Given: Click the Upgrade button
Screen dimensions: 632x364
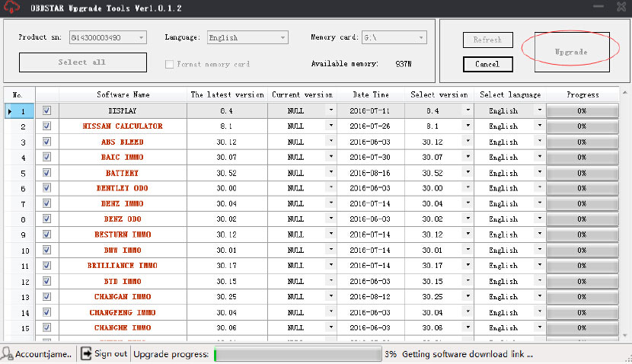Looking at the screenshot, I should (x=572, y=52).
